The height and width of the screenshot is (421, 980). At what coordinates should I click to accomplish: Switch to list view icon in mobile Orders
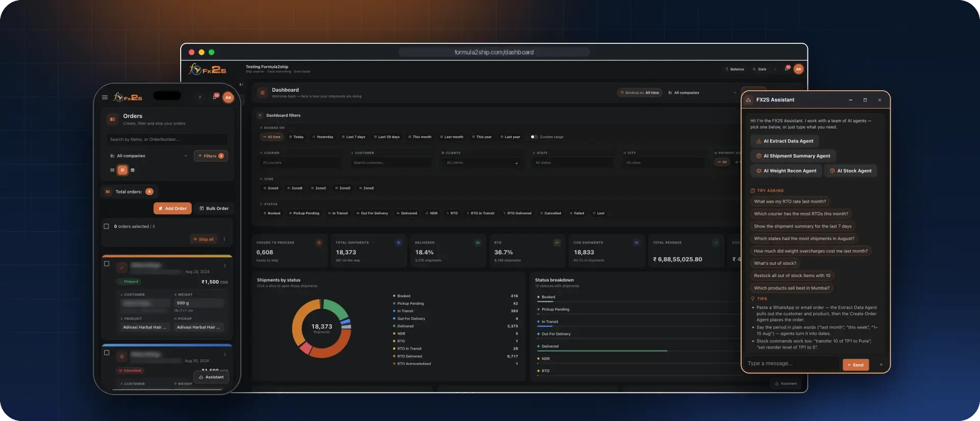coord(112,170)
